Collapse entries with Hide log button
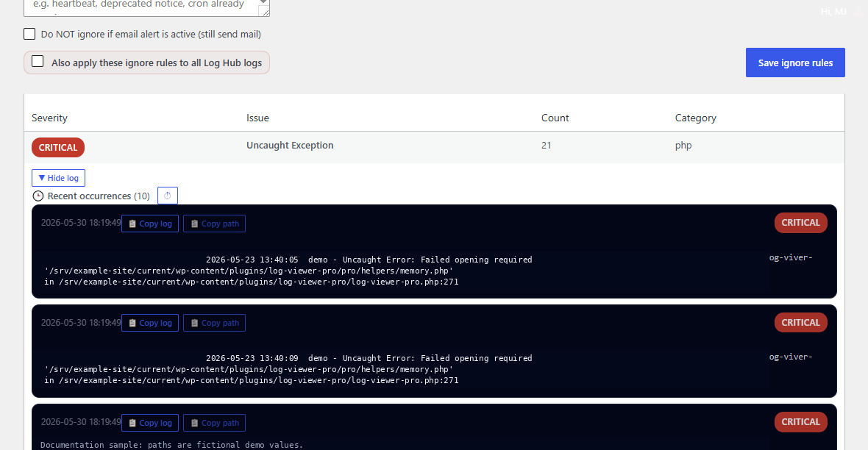Screen dimensions: 868x450 click(58, 178)
